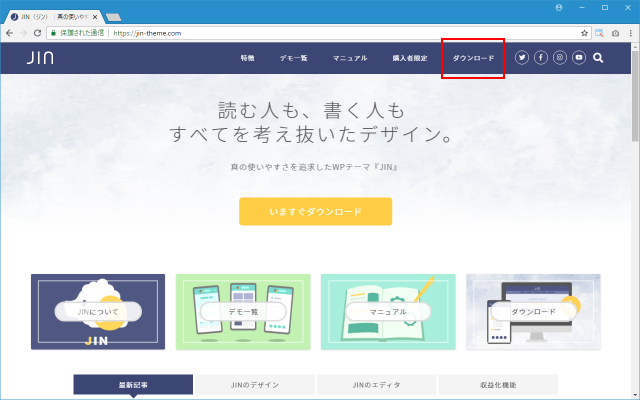The height and width of the screenshot is (400, 640).
Task: Click the page vertical scrollbar thumb
Action: click(x=635, y=96)
